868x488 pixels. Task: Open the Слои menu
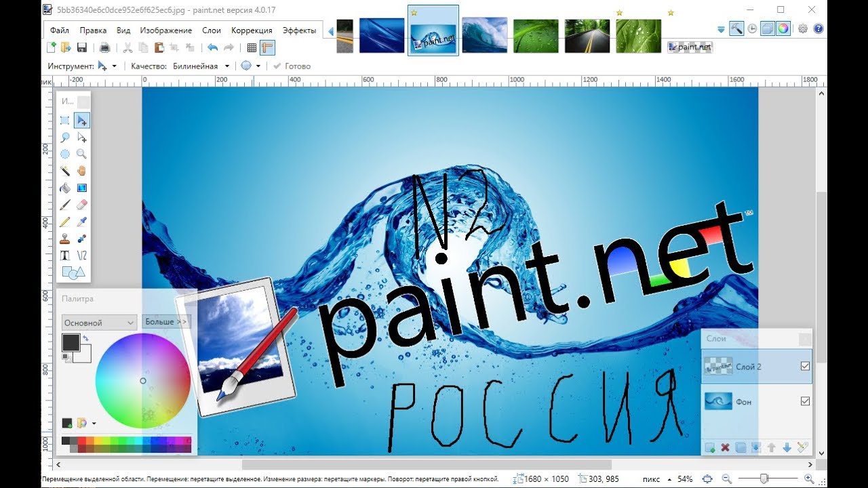(x=212, y=30)
